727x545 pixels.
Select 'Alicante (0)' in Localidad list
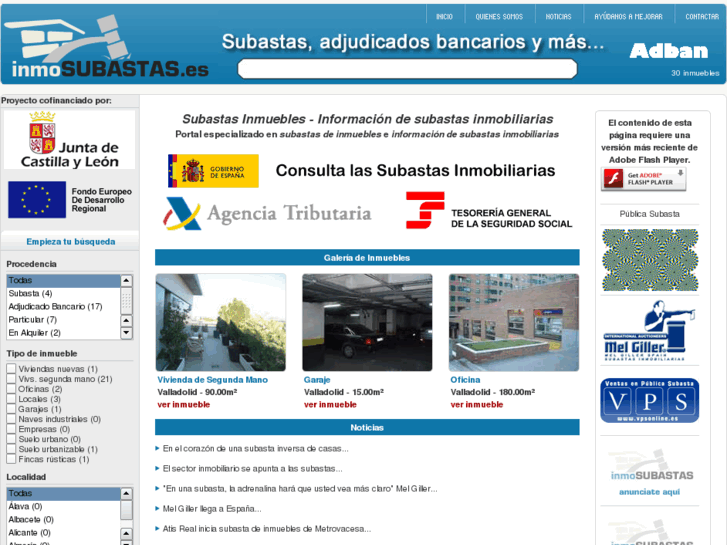[x=64, y=532]
